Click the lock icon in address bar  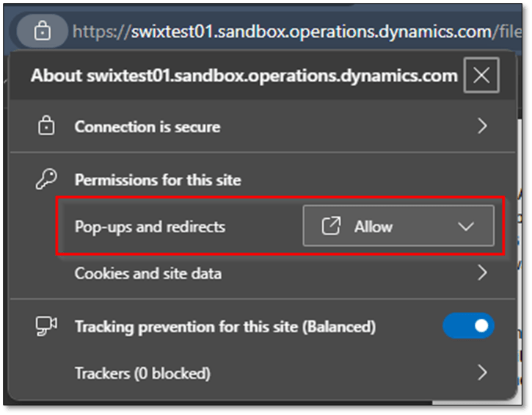[x=43, y=31]
